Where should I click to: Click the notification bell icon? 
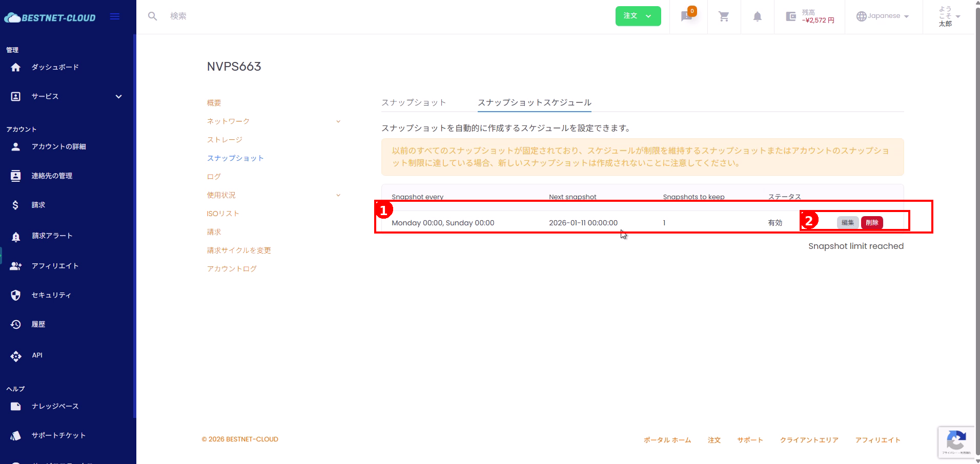[757, 16]
